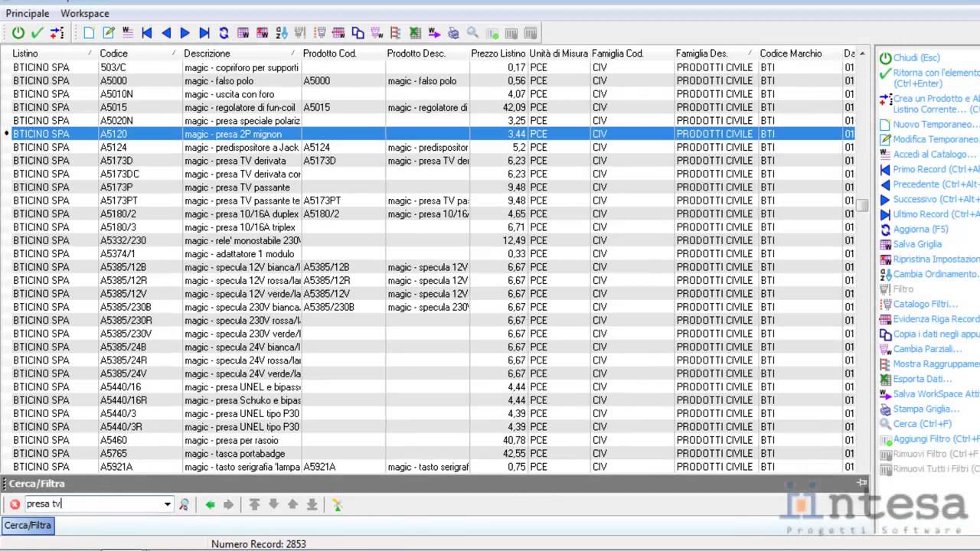
Task: Jump to first record using toolbar arrow
Action: [147, 33]
